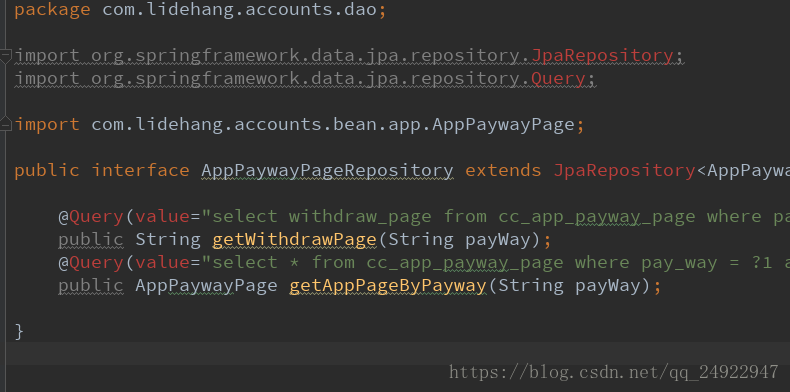Click the empty highlighted line below closing brace

(x=398, y=354)
